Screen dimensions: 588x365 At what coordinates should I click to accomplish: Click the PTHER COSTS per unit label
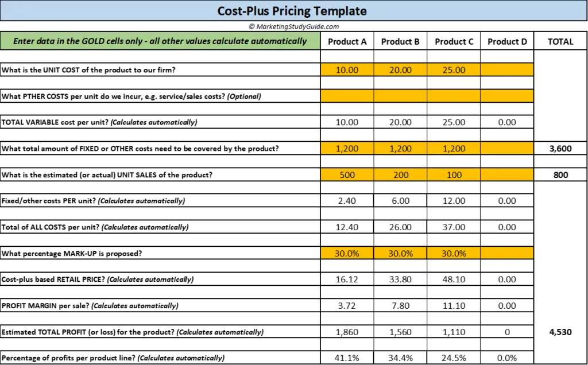131,96
